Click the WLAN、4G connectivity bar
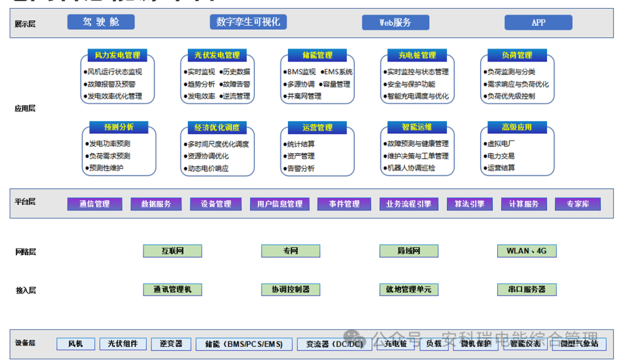618x364 pixels. point(526,251)
